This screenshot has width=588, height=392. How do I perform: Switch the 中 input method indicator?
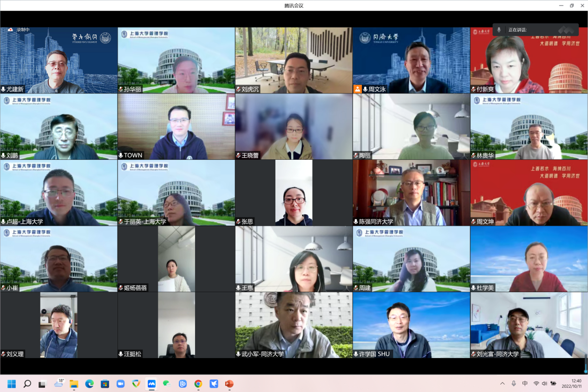[x=525, y=384]
